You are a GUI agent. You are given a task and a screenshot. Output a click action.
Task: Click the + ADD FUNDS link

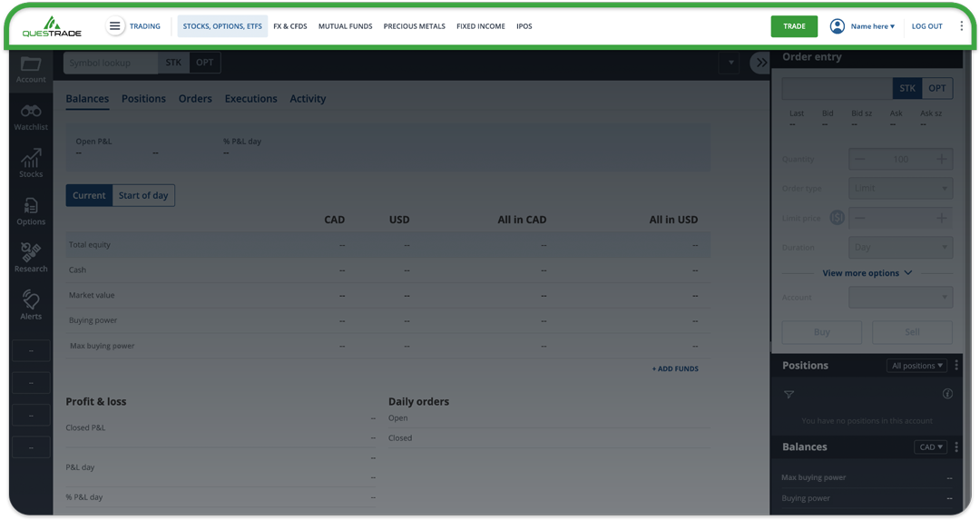[675, 369]
